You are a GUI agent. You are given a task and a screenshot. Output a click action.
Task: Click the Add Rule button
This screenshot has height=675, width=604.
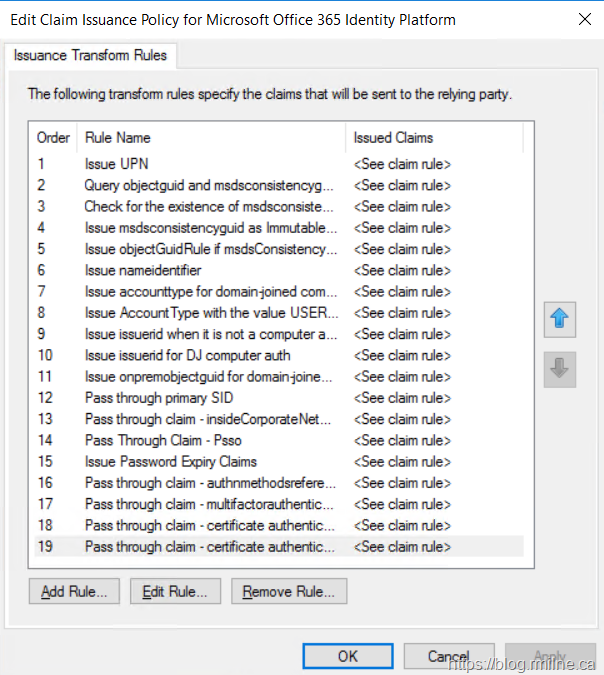(x=74, y=591)
